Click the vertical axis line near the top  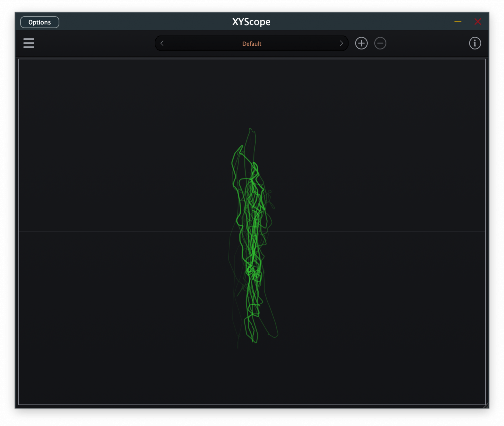(x=252, y=89)
